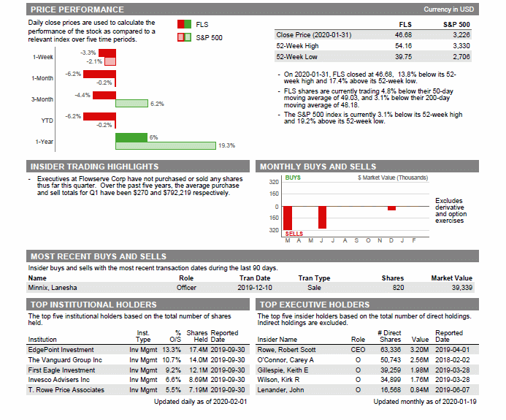The width and height of the screenshot is (506, 420).
Task: Click the December small sells bar
Action: (x=391, y=209)
